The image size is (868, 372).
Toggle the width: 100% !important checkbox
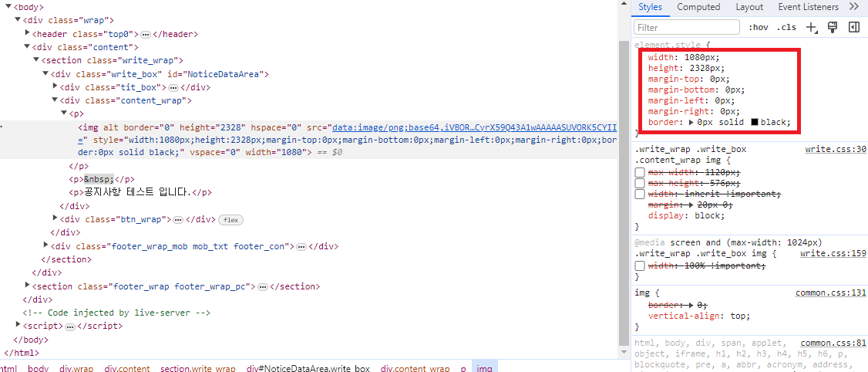639,265
